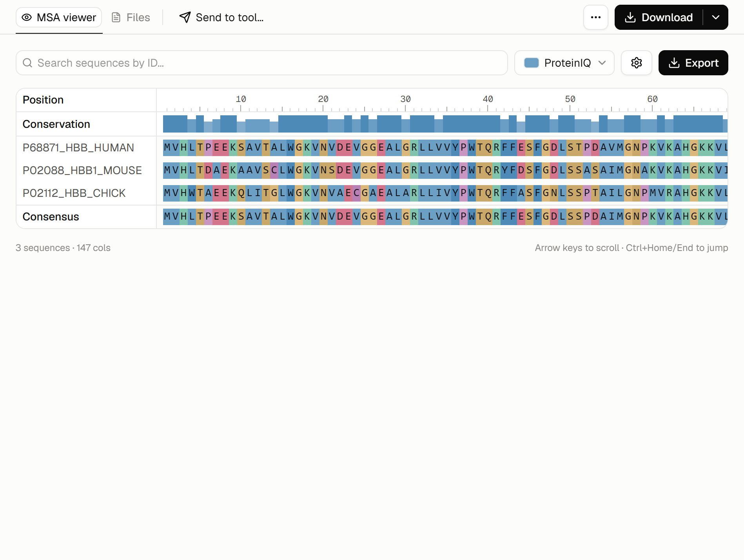Screen dimensions: 744x560
Task: Click the first residue M in the P02112_HBB_CHICK row
Action: (167, 193)
